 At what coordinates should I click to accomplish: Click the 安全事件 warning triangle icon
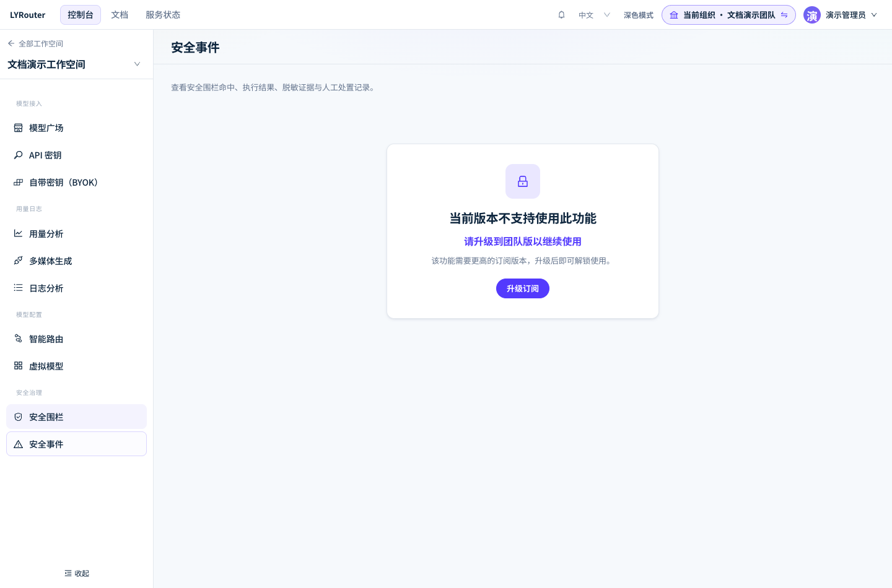point(19,444)
